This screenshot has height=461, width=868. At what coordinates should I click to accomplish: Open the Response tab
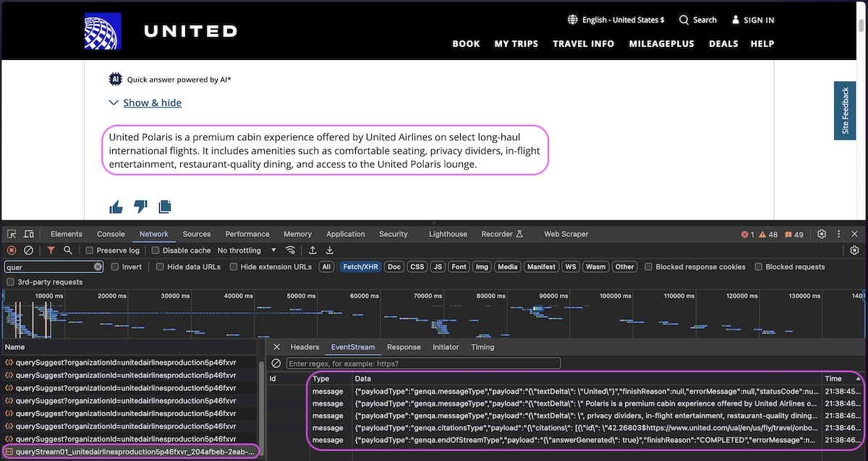click(x=404, y=347)
